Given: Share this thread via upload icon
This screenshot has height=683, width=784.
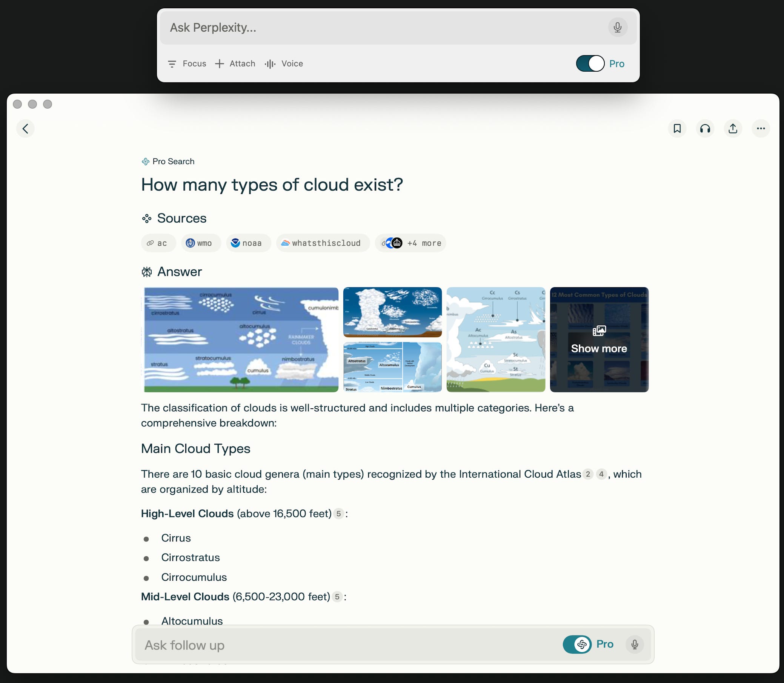Looking at the screenshot, I should [733, 128].
